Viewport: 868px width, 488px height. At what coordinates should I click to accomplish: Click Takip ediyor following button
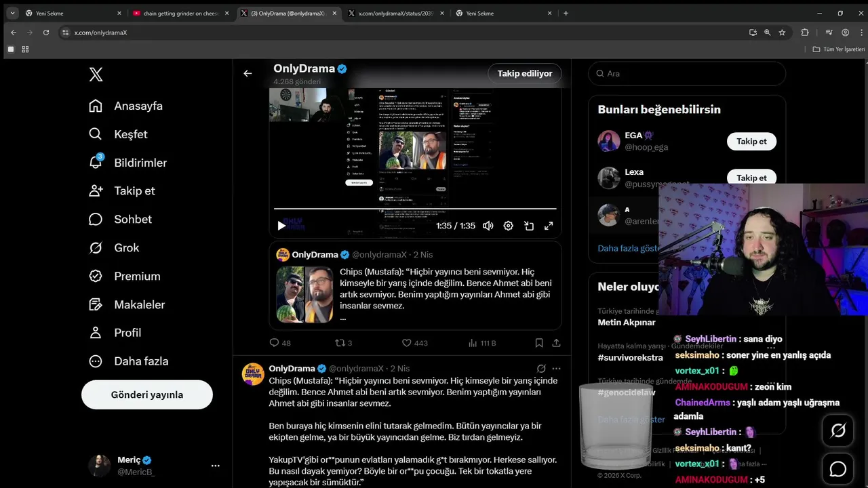(525, 73)
